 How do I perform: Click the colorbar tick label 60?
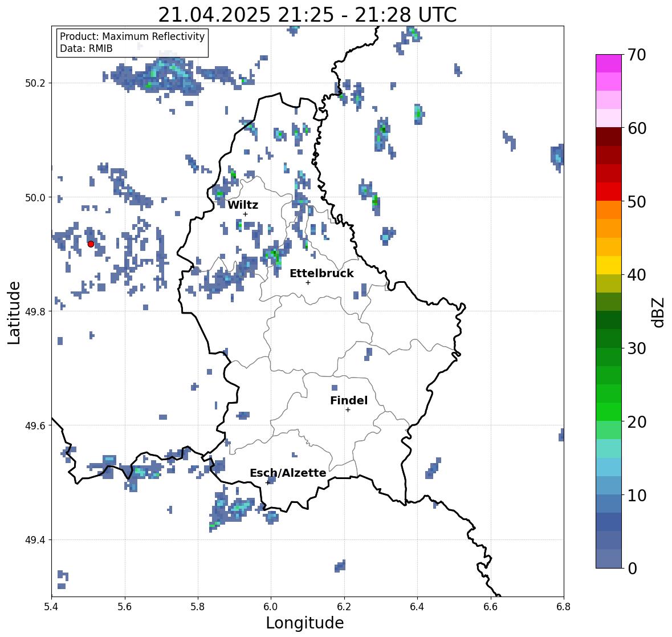[637, 128]
